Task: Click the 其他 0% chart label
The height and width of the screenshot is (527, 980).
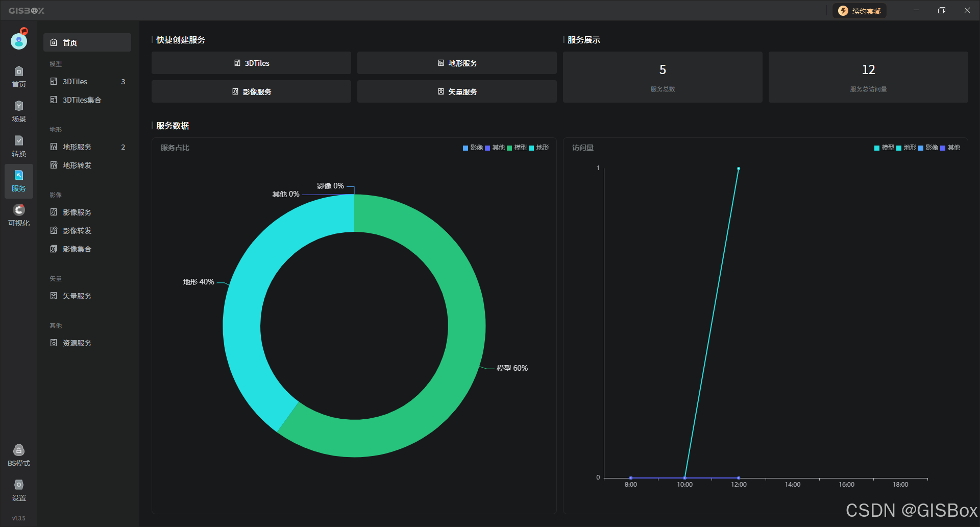Action: tap(286, 194)
